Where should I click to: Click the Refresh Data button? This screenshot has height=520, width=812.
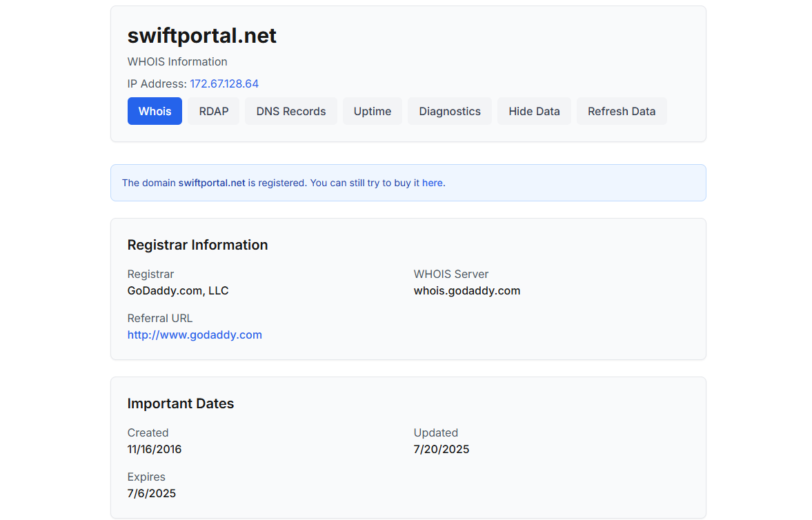(622, 111)
